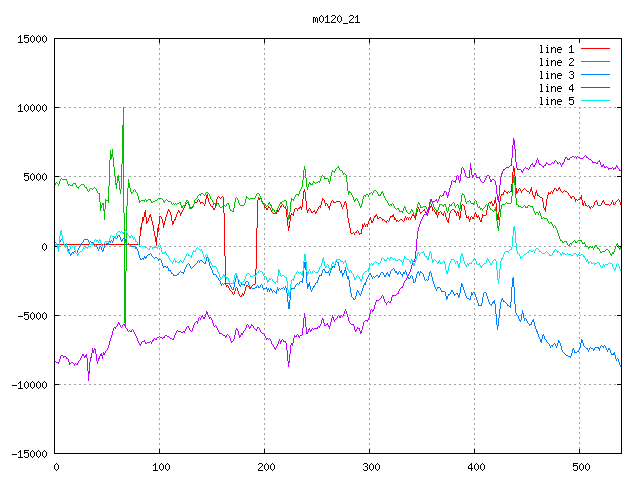Select the 'line 1' legend label
640x480 pixels.
[556, 49]
